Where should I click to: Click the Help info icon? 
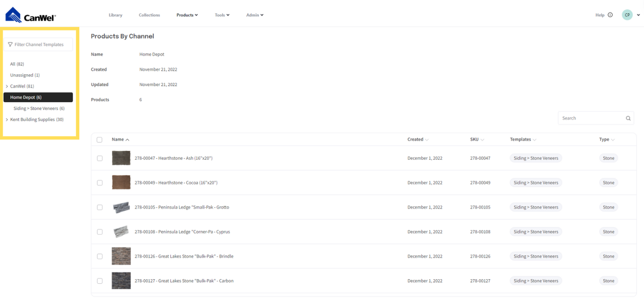tap(610, 15)
